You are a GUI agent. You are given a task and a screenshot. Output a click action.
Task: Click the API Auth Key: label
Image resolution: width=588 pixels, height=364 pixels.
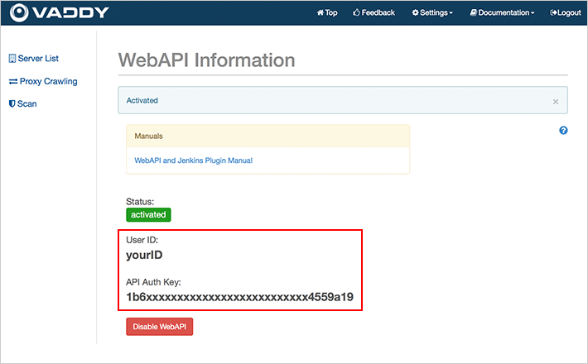point(153,282)
